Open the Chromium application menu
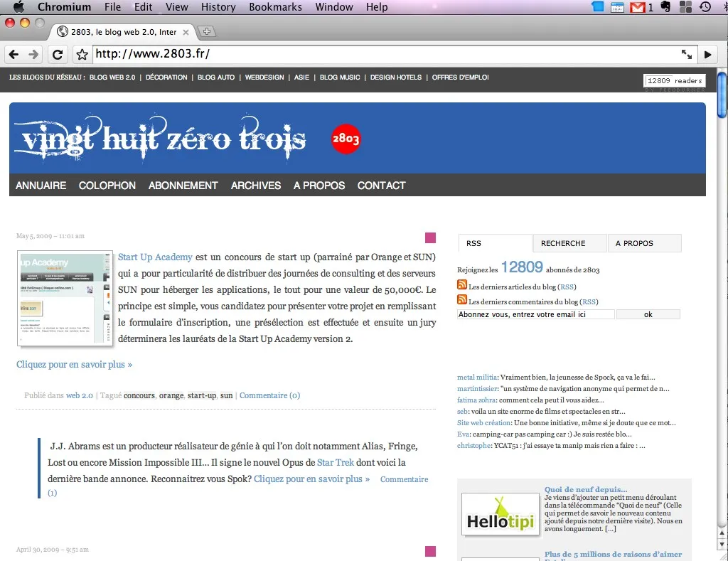728x561 pixels. click(64, 7)
